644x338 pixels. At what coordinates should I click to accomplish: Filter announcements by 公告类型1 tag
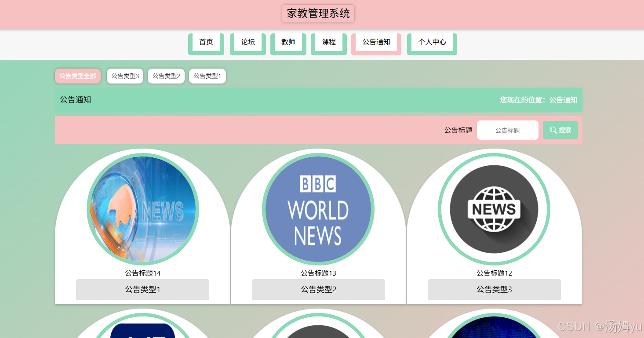click(207, 76)
